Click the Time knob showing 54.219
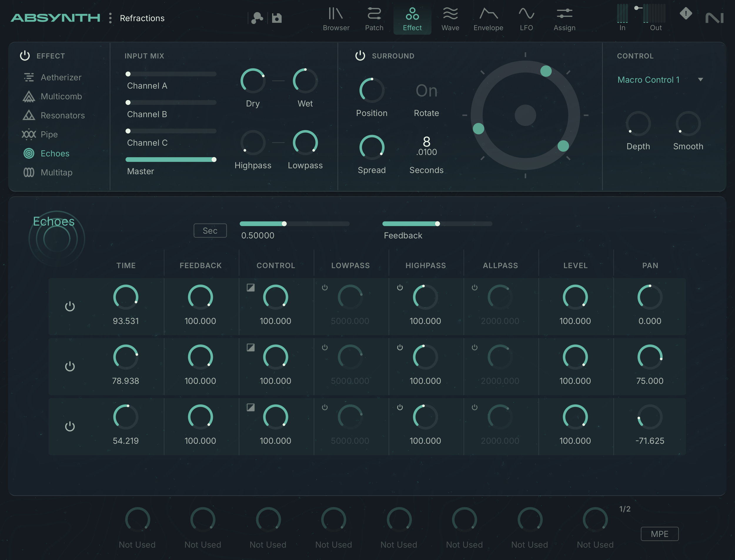The image size is (735, 560). pyautogui.click(x=126, y=417)
